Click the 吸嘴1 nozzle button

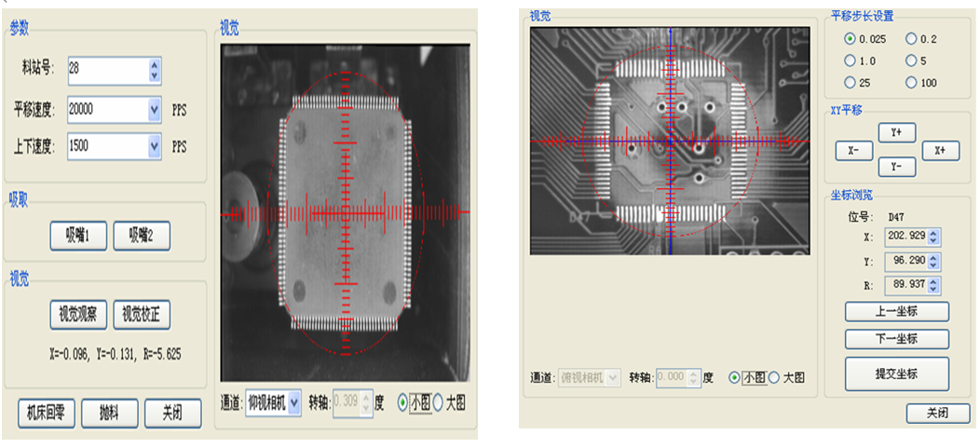coord(78,236)
